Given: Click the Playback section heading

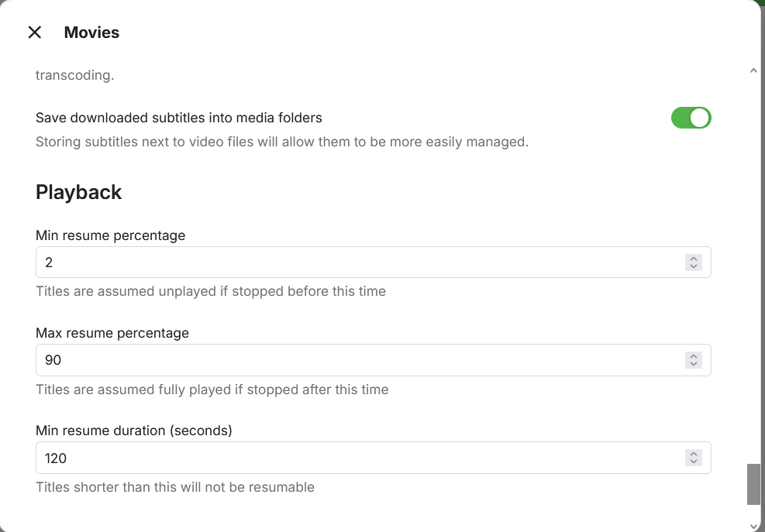Looking at the screenshot, I should pyautogui.click(x=78, y=192).
